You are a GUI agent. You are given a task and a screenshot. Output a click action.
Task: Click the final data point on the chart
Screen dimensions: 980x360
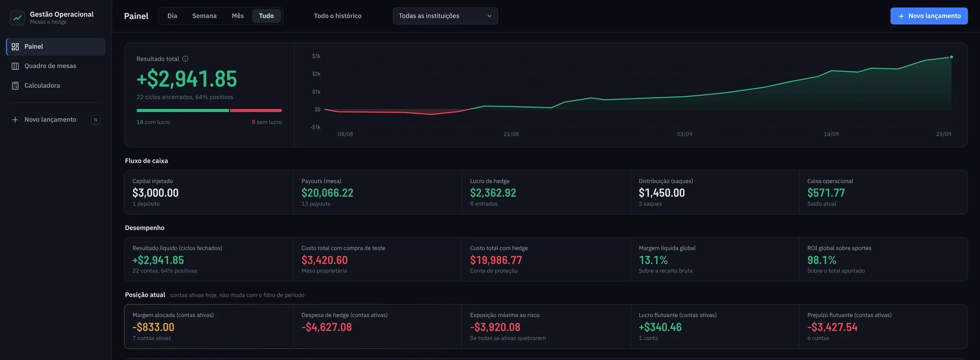click(951, 57)
